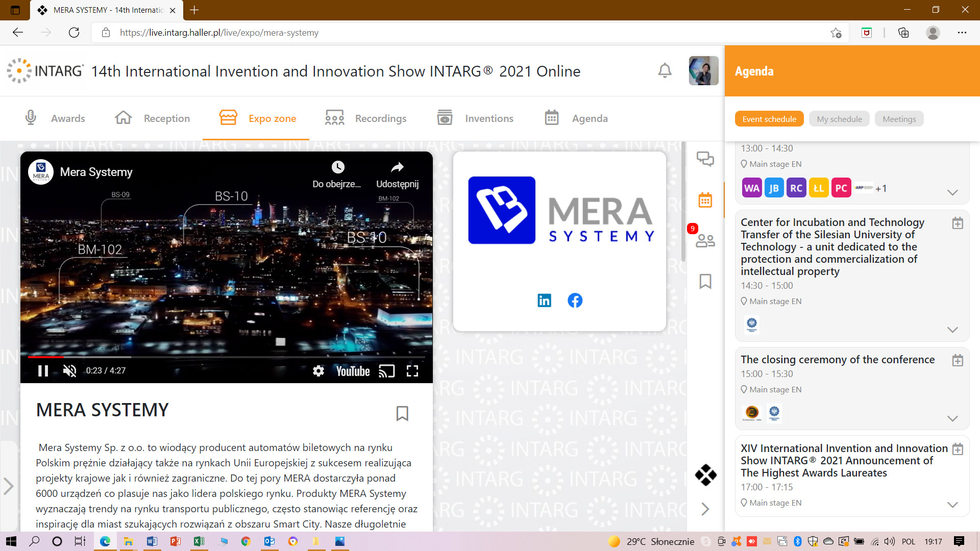Open Excel from the taskbar
This screenshot has height=551, width=980.
coord(199,541)
